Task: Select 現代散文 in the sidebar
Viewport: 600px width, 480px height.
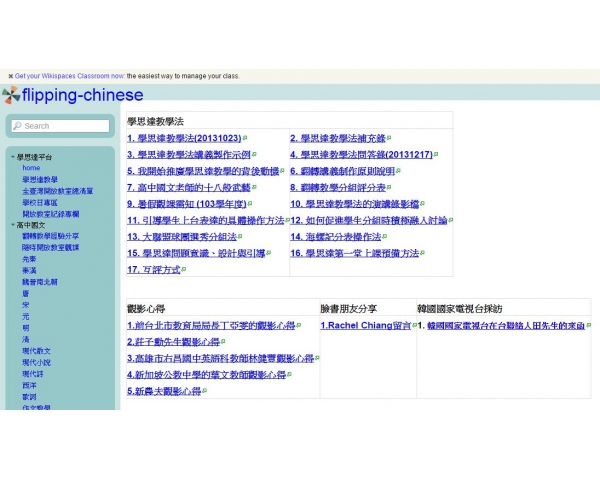Action: [36, 351]
